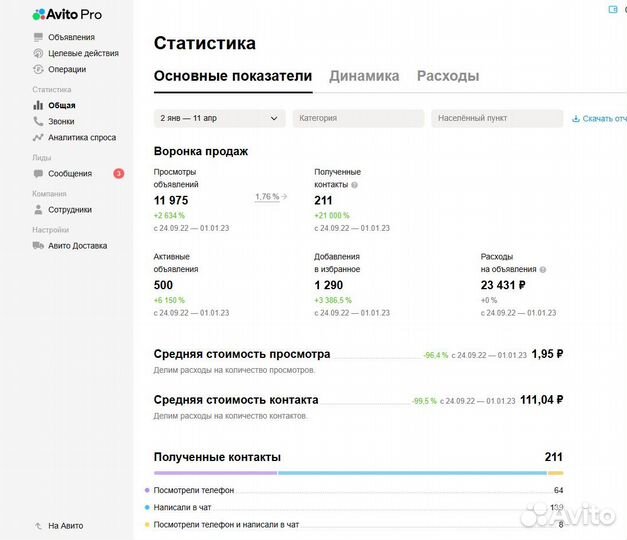
Task: Click help icon beside Полученные контакты
Action: click(354, 185)
